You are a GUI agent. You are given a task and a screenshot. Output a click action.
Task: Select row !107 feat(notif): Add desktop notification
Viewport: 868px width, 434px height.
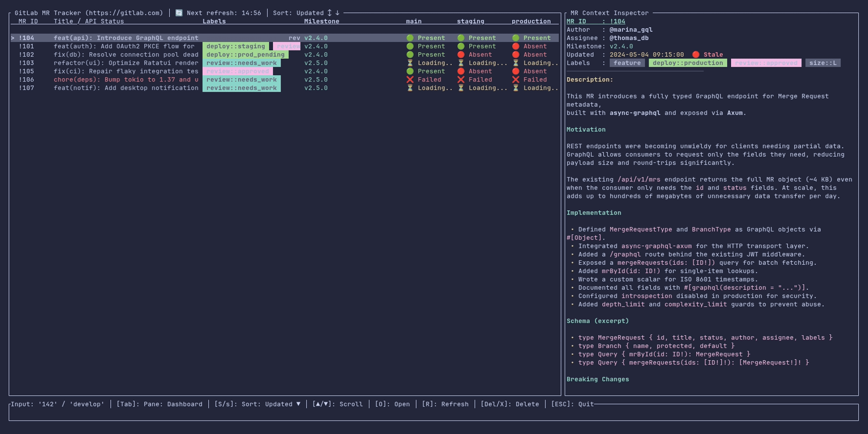pos(285,88)
